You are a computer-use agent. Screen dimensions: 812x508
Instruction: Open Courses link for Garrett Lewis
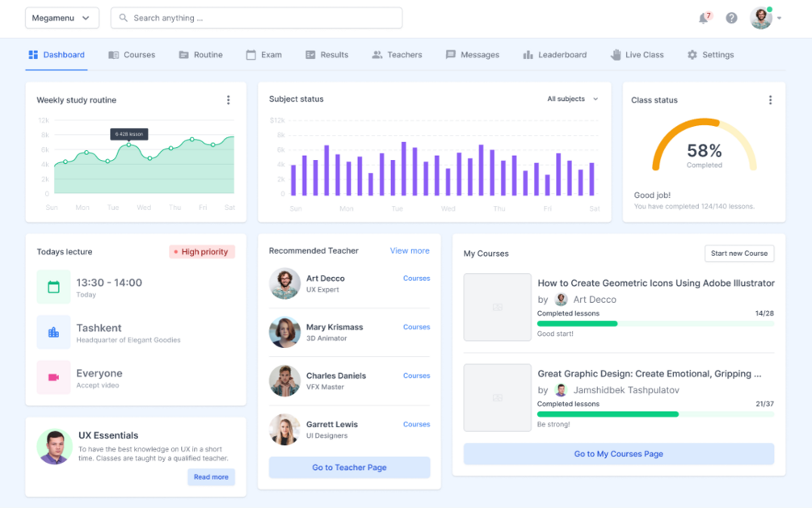click(416, 424)
